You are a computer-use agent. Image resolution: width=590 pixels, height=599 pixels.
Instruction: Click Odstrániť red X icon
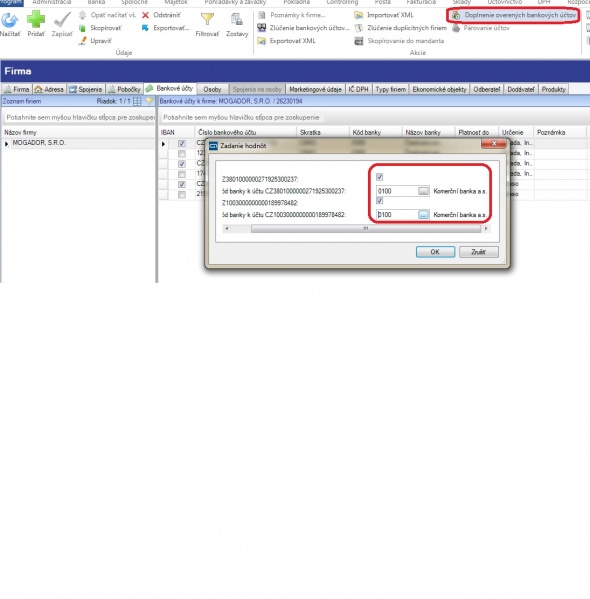145,15
